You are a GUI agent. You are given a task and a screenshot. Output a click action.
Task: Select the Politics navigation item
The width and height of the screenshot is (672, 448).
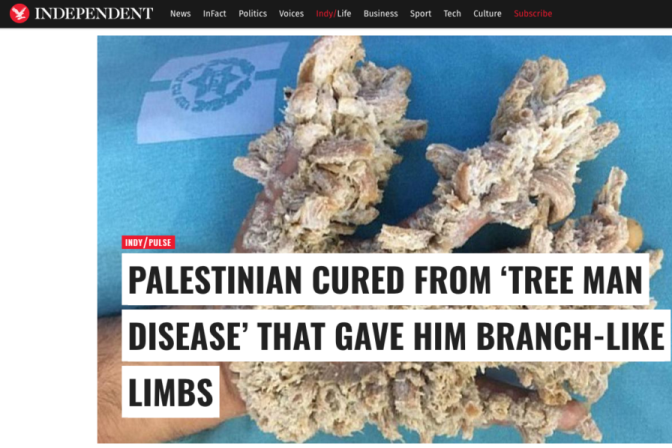click(x=252, y=14)
